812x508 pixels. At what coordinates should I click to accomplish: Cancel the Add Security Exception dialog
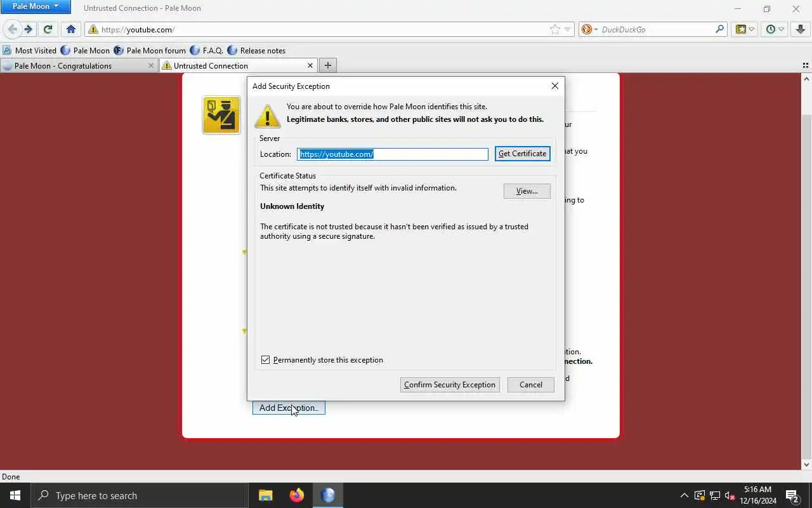pyautogui.click(x=530, y=385)
